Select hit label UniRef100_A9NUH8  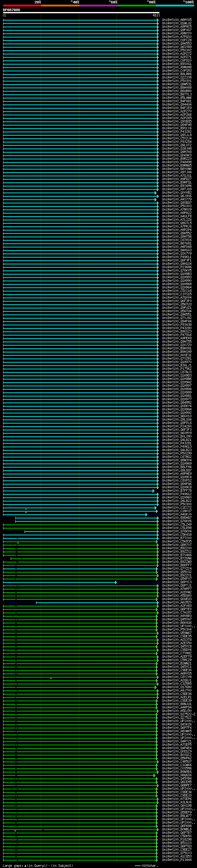(x=177, y=67)
